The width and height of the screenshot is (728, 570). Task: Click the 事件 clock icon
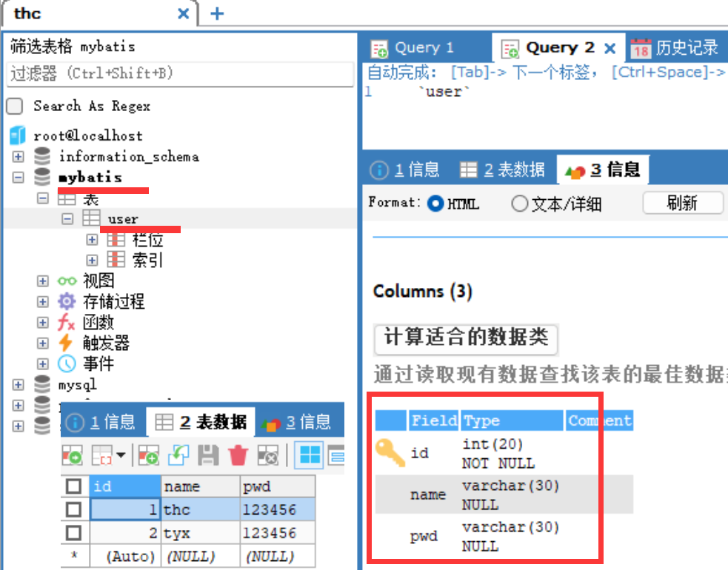click(x=67, y=363)
